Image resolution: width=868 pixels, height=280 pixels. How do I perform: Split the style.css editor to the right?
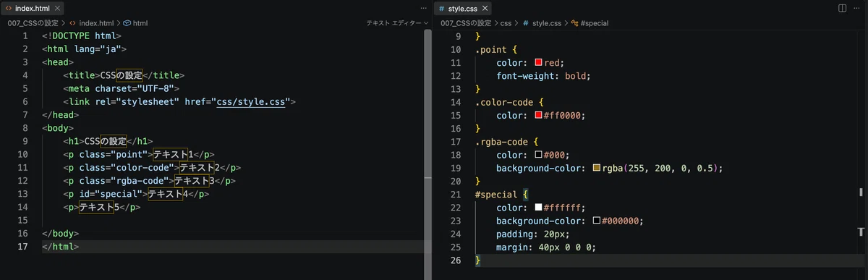click(x=842, y=9)
